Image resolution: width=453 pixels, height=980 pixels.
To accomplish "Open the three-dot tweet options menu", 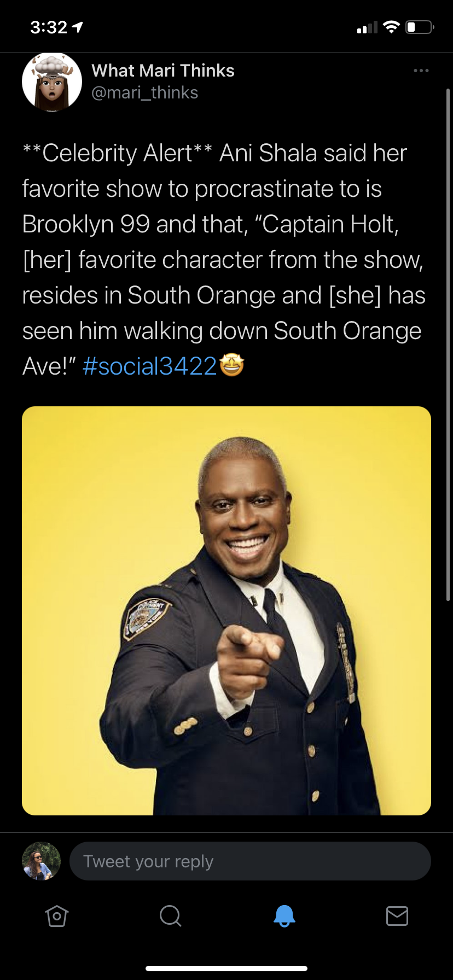I will [421, 71].
